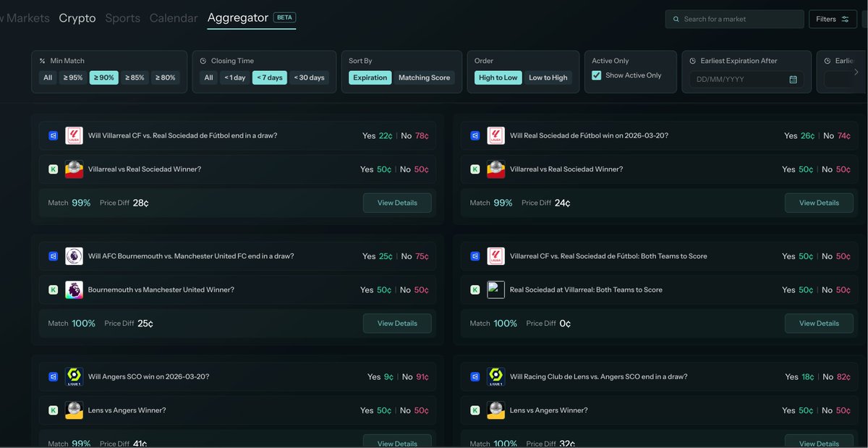The height and width of the screenshot is (448, 868).
Task: Set order to Low to High
Action: [548, 77]
